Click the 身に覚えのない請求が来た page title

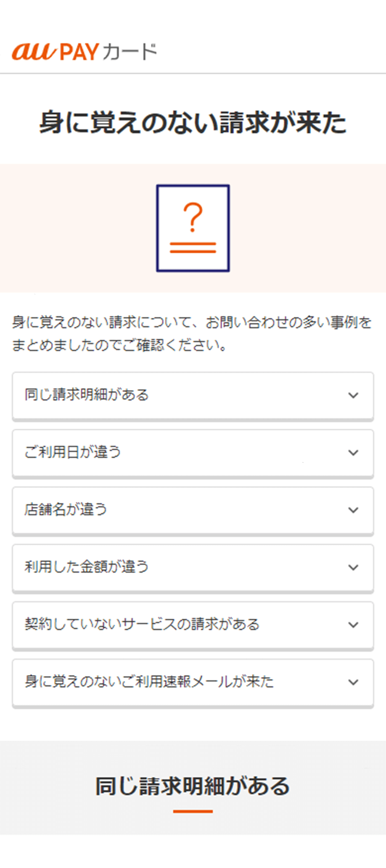point(193,123)
